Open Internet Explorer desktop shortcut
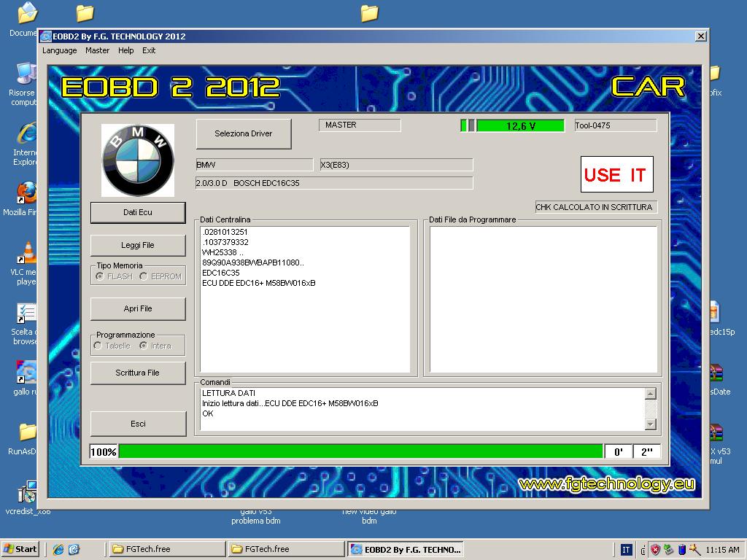The image size is (747, 560). (x=26, y=134)
